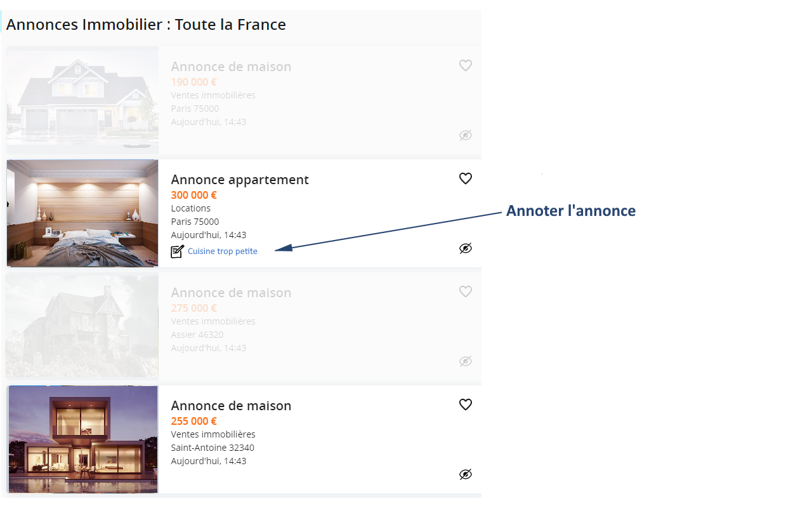Click the 300 000 € apartment price
Viewport: 812px width, 508px height.
(x=193, y=195)
